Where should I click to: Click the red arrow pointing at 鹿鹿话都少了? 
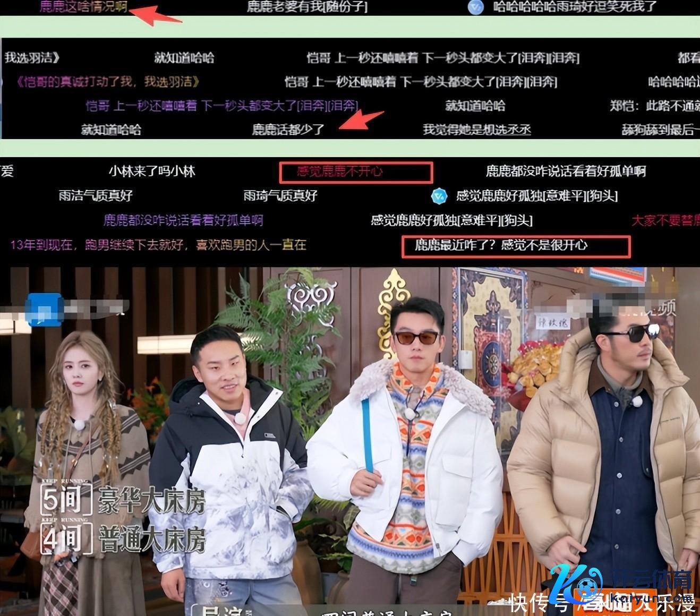click(361, 120)
